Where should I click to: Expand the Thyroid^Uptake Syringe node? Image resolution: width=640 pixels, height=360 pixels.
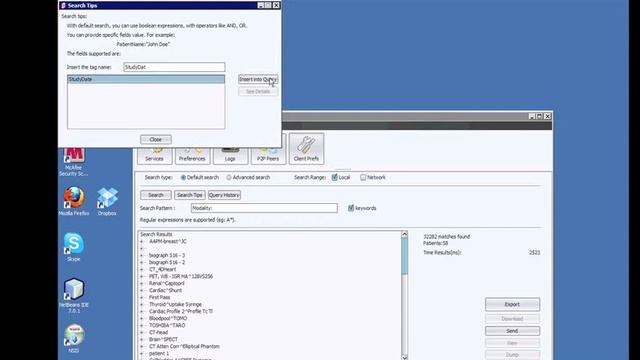pos(142,304)
